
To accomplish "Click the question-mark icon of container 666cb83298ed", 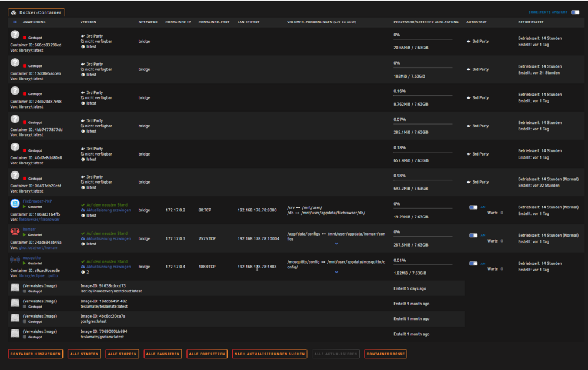I will point(15,35).
